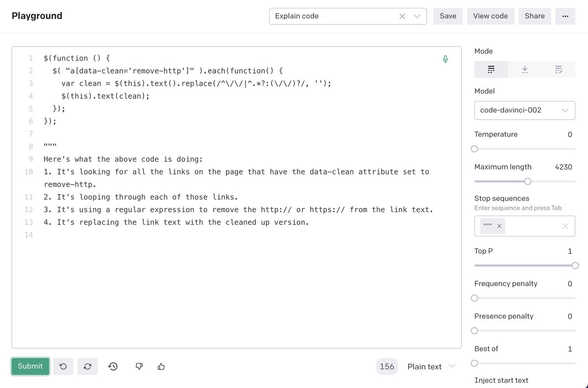588x388 pixels.
Task: Click the Best of slider handle
Action: [474, 364]
